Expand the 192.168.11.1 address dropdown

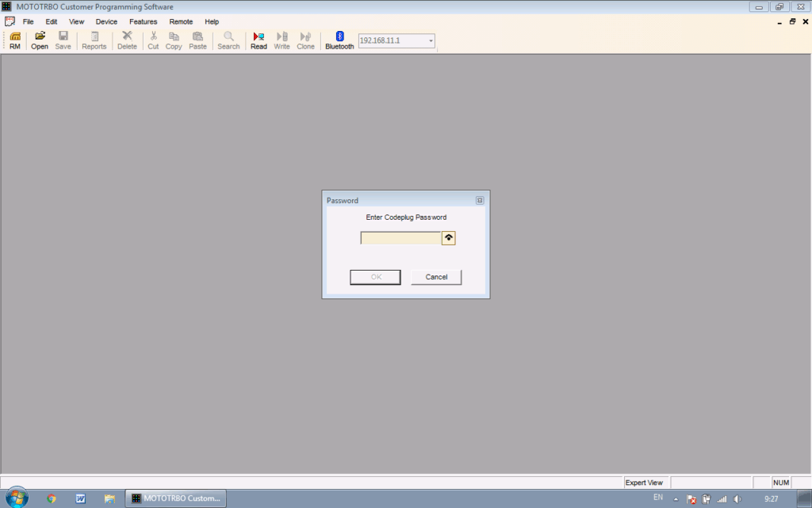point(431,40)
